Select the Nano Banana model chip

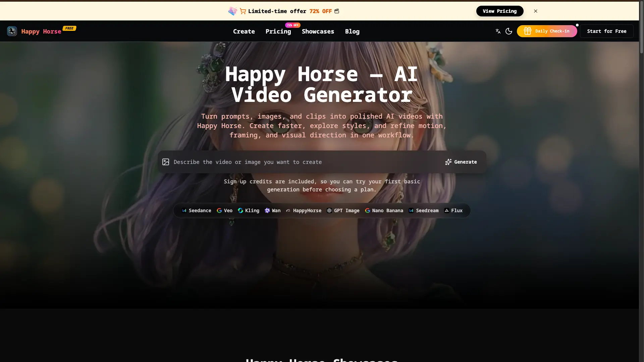pos(384,210)
